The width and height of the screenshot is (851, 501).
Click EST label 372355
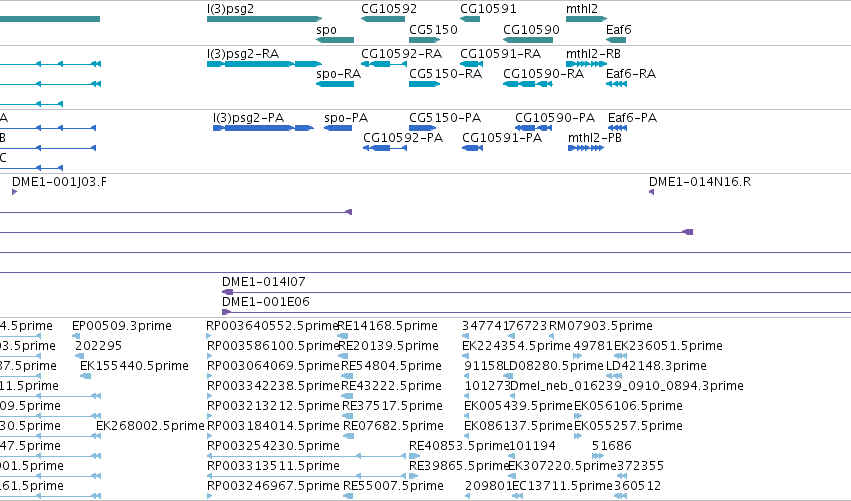click(640, 466)
